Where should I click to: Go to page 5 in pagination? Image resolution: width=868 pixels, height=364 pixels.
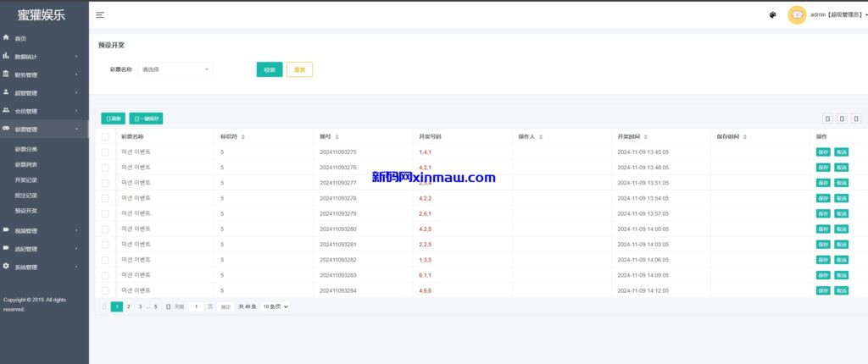[156, 306]
